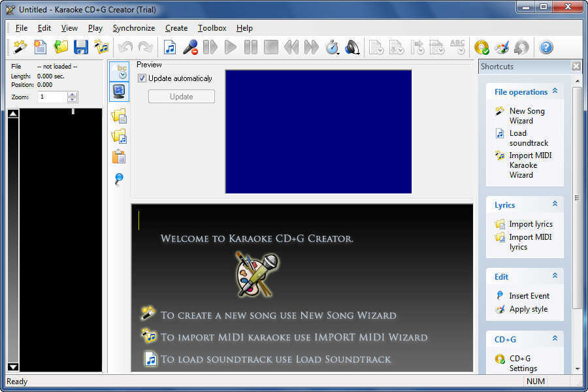The width and height of the screenshot is (588, 392).
Task: Collapse the File operations section
Action: click(555, 91)
